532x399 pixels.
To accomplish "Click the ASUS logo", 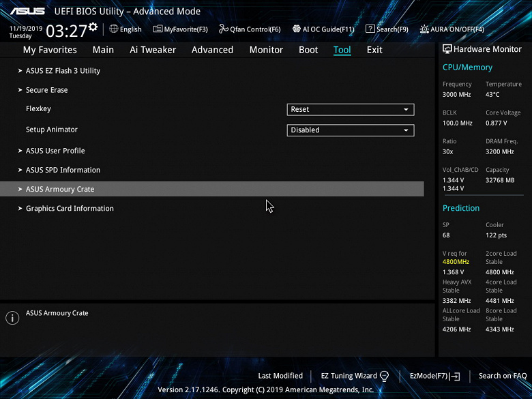I will (x=27, y=11).
